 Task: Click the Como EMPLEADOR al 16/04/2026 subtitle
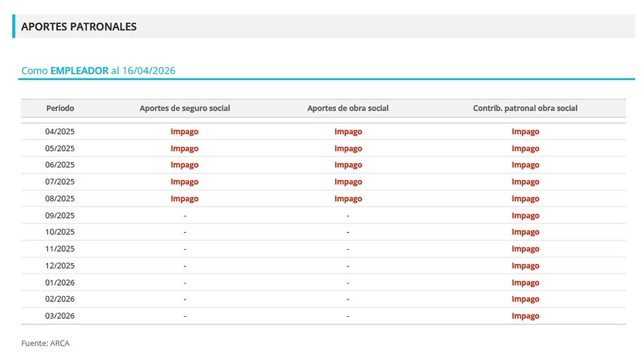[98, 71]
